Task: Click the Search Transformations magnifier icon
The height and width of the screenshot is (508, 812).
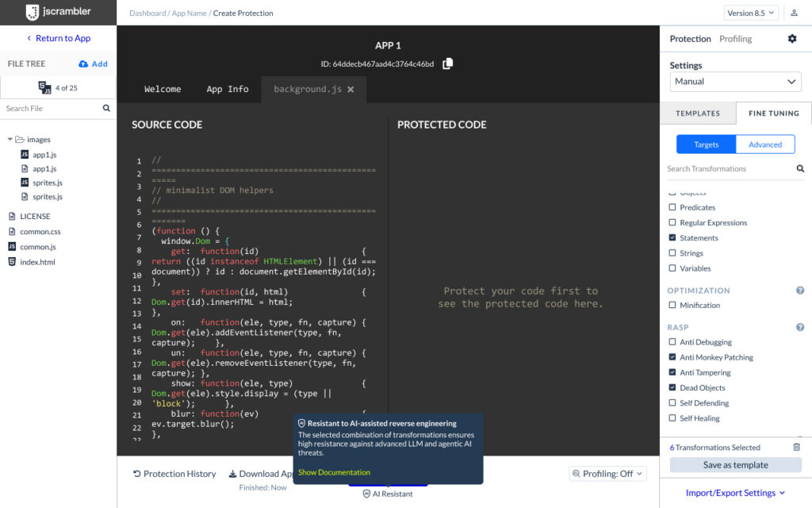Action: pyautogui.click(x=800, y=168)
